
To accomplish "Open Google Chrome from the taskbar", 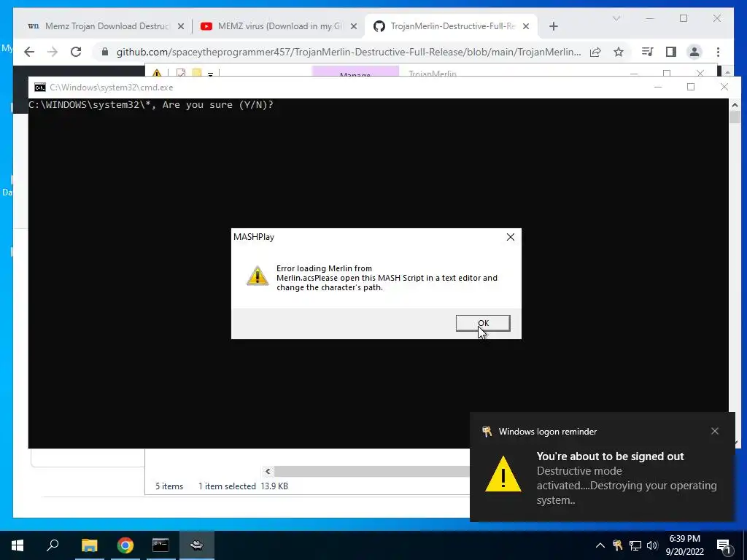I will click(125, 545).
